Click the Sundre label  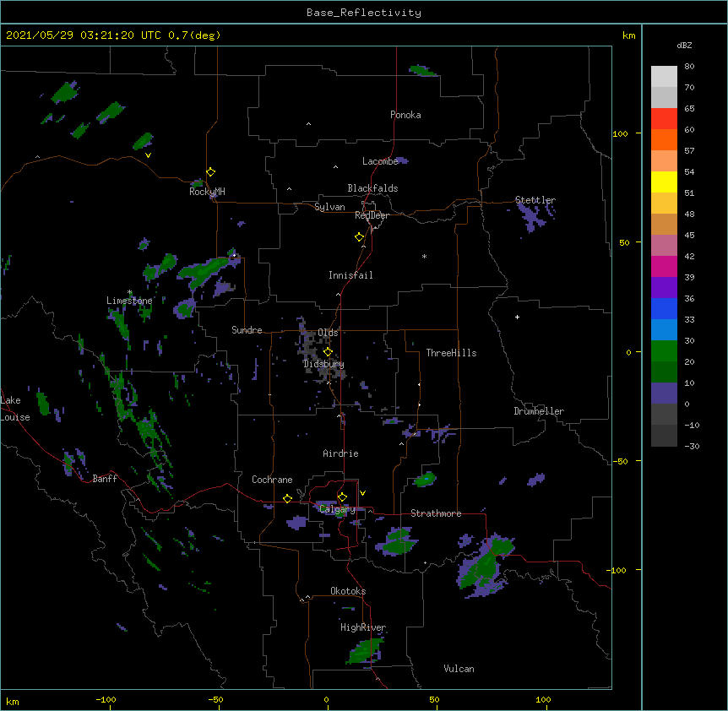pyautogui.click(x=247, y=330)
